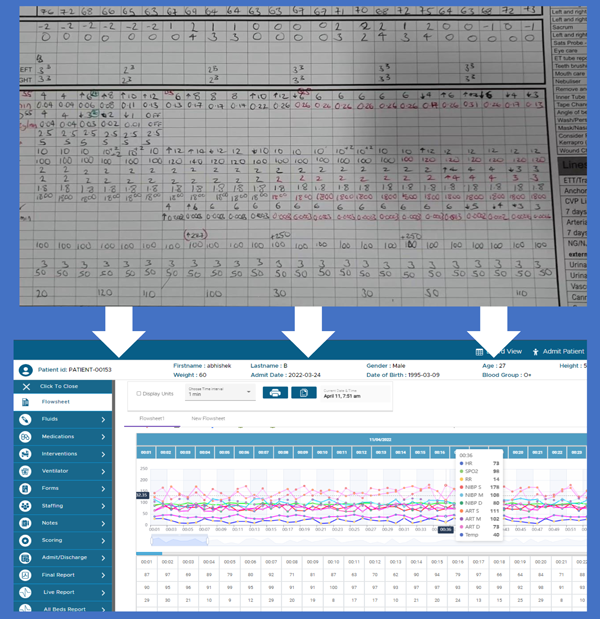Click the Notes icon in sidebar
Viewport: 600px width, 619px height.
pos(25,523)
